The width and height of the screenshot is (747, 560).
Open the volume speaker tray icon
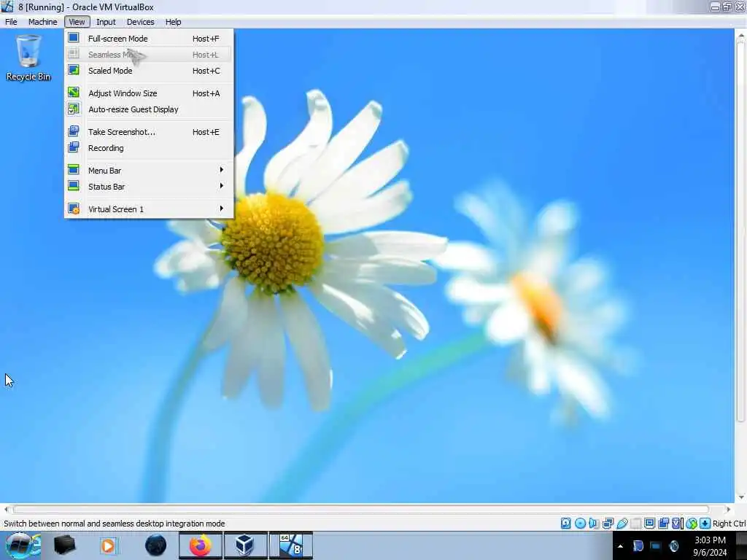(x=673, y=546)
